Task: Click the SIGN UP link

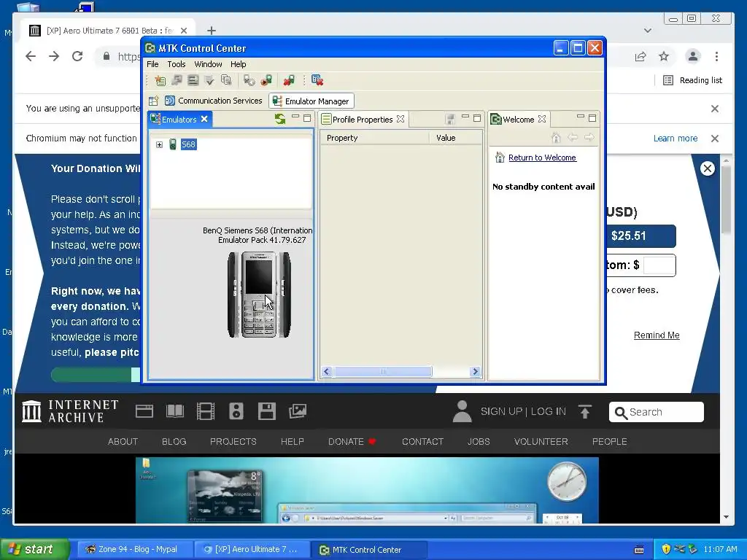Action: click(x=501, y=411)
